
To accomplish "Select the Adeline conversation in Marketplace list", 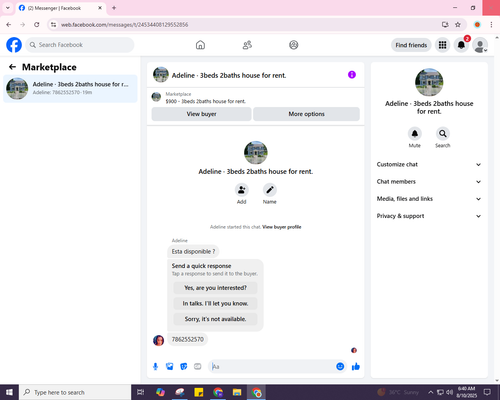I will click(70, 88).
